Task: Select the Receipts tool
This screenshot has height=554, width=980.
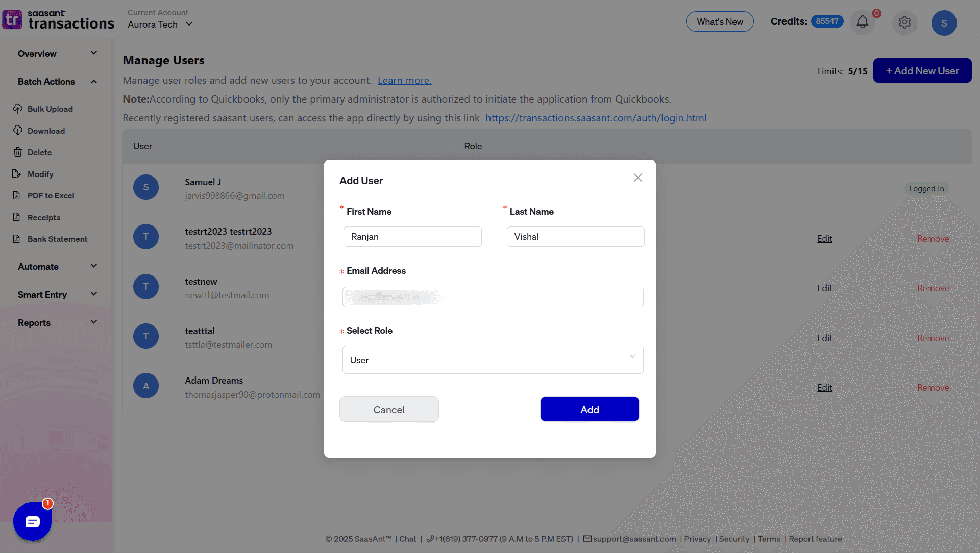Action: (43, 217)
